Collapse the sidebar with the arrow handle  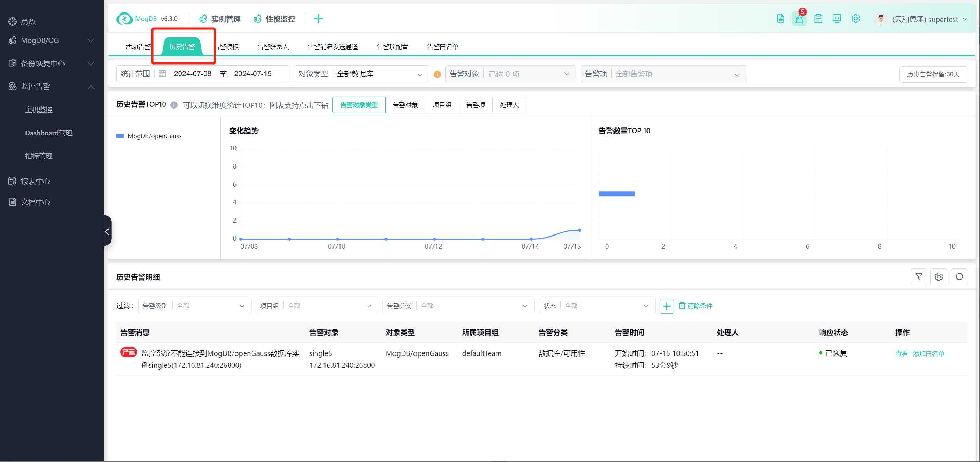(x=107, y=231)
